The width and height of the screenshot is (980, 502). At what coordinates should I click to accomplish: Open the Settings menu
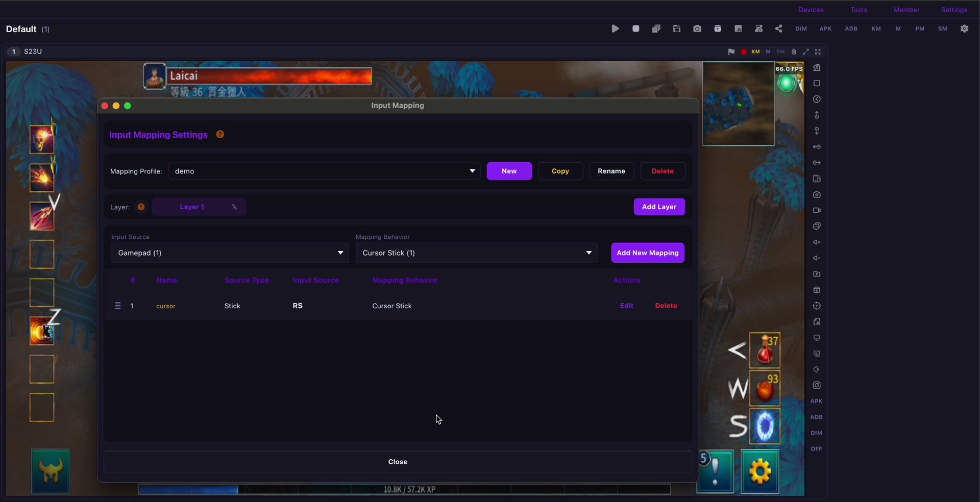(954, 10)
